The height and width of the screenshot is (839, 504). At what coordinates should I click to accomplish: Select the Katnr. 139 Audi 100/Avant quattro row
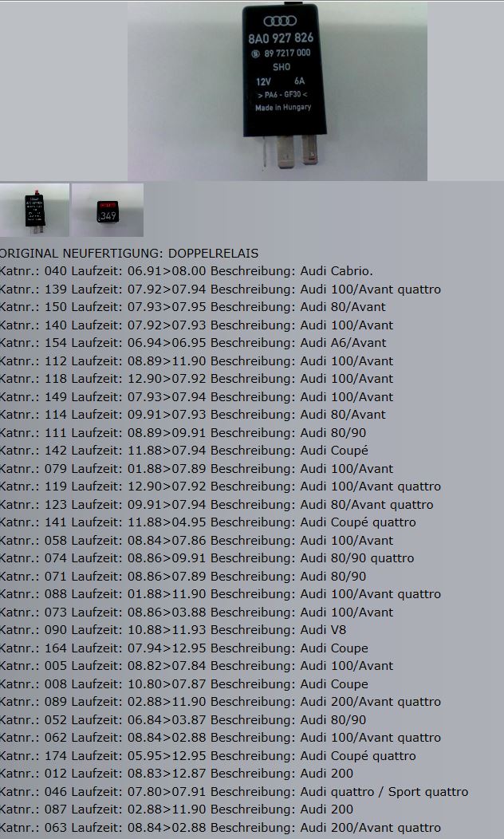[x=220, y=289]
